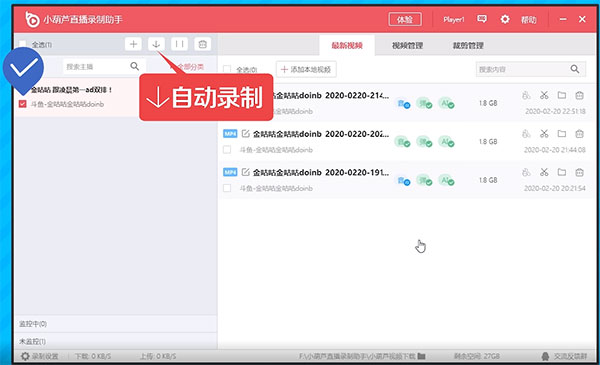The image size is (600, 365).
Task: Open folder icon on second video row
Action: point(562,134)
